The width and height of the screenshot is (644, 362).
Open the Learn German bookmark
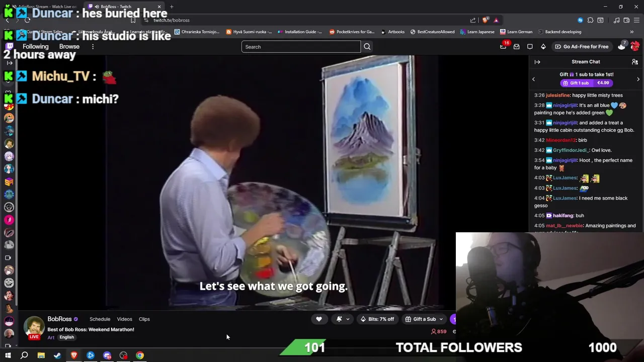tap(516, 32)
